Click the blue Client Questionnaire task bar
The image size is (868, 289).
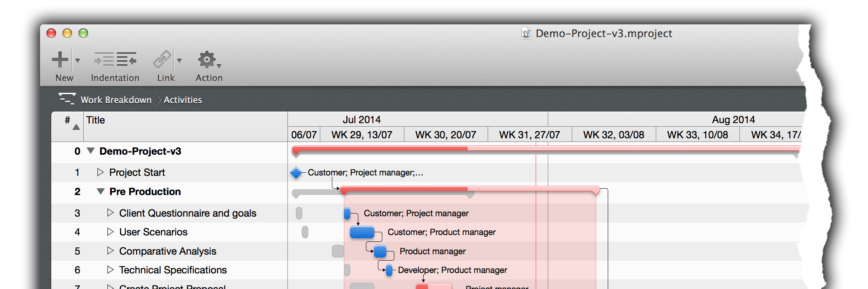click(x=347, y=213)
